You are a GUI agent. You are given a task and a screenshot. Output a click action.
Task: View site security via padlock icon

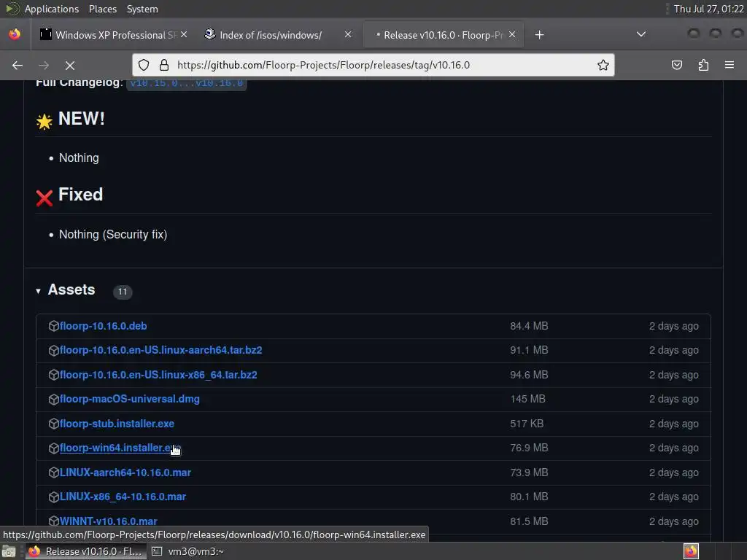[164, 65]
